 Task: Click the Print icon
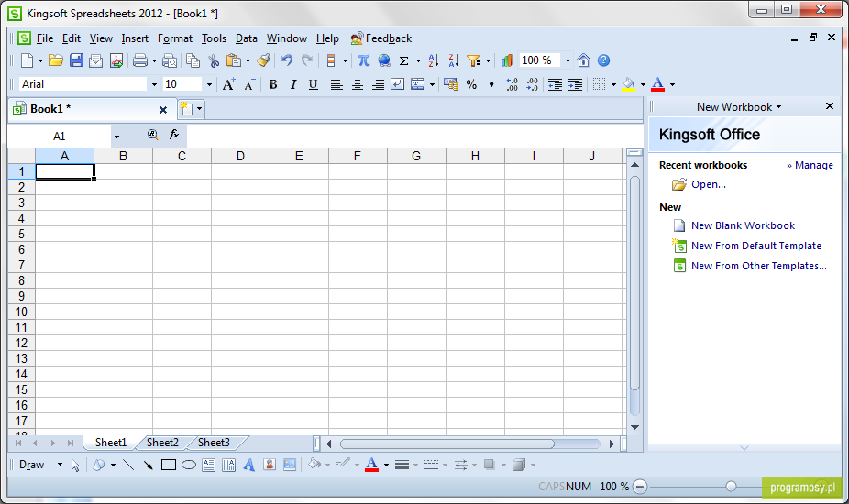(x=139, y=60)
